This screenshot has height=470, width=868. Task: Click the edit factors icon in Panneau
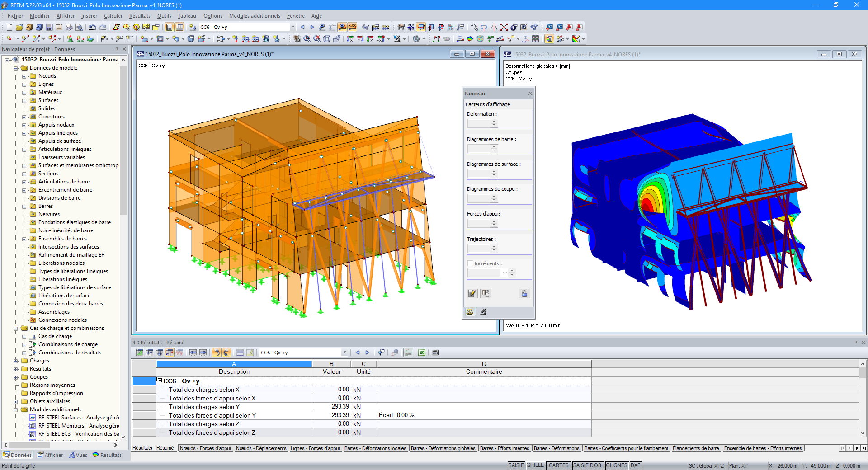472,293
